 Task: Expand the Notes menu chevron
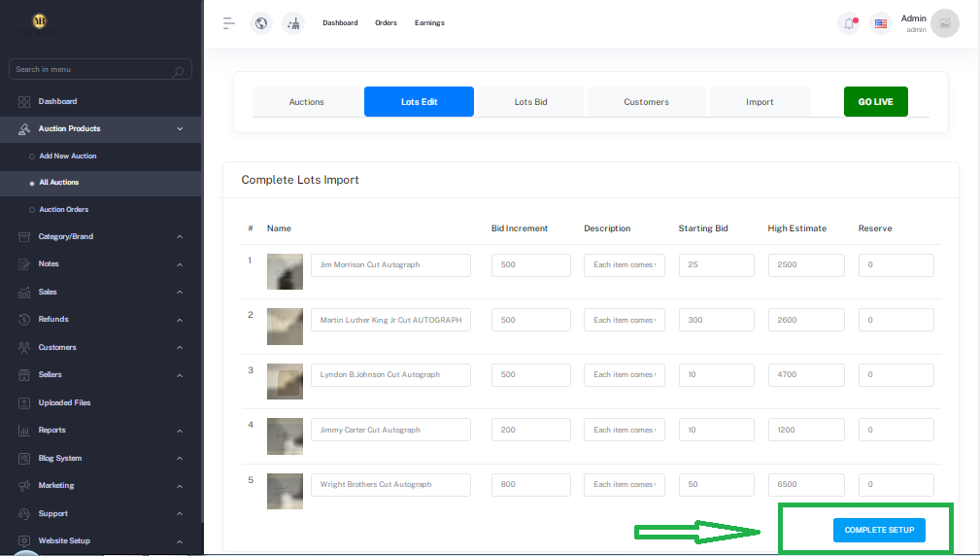(180, 264)
